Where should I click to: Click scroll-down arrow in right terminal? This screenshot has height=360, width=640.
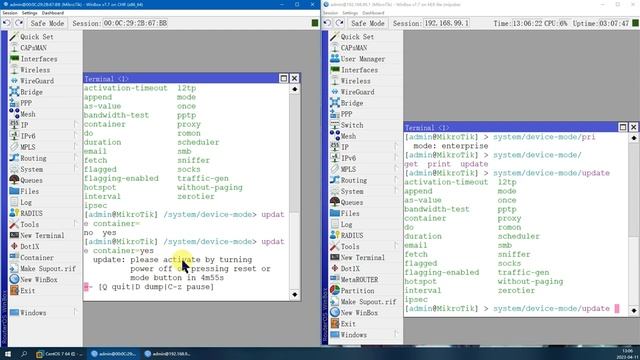point(633,311)
